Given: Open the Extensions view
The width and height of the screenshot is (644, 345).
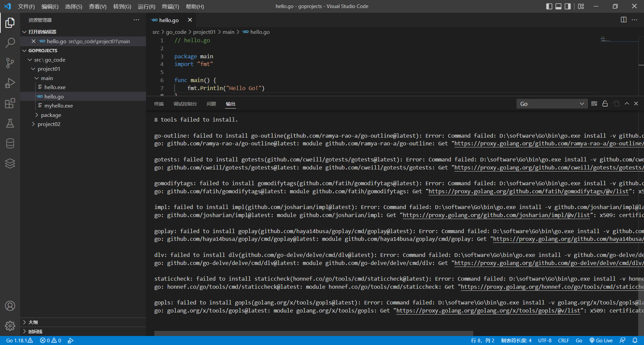Looking at the screenshot, I should [x=10, y=103].
